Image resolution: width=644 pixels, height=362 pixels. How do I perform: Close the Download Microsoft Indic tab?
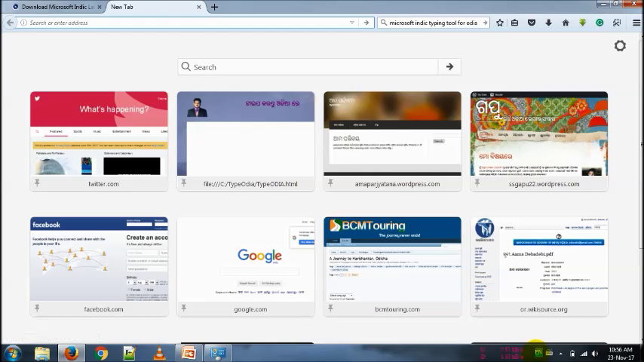pyautogui.click(x=100, y=7)
